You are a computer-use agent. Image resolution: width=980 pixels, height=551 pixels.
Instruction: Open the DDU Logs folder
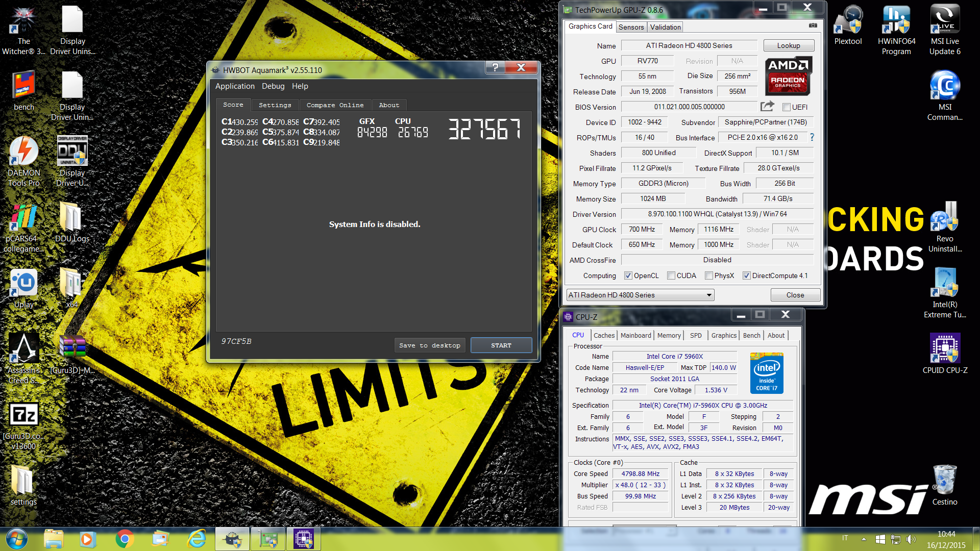pos(72,222)
